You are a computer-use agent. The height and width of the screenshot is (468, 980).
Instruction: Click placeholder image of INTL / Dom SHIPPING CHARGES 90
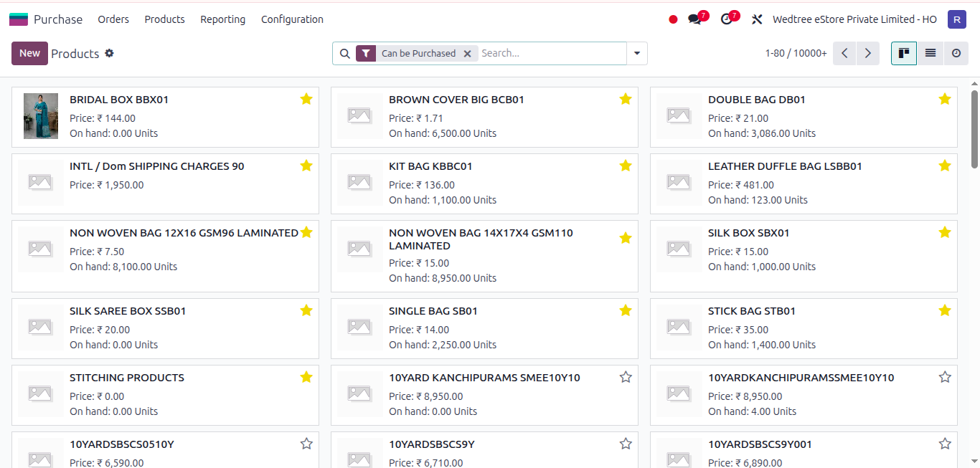[40, 182]
